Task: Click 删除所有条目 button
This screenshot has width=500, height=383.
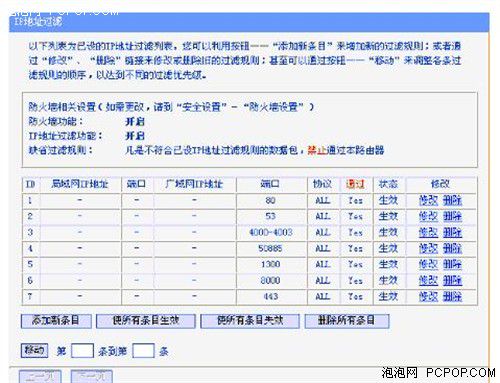Action: tap(347, 321)
